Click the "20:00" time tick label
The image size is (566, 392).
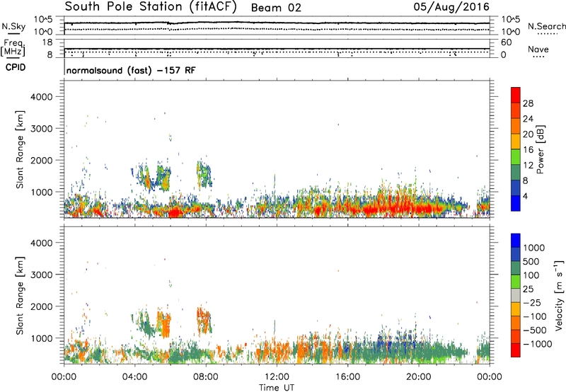[418, 377]
